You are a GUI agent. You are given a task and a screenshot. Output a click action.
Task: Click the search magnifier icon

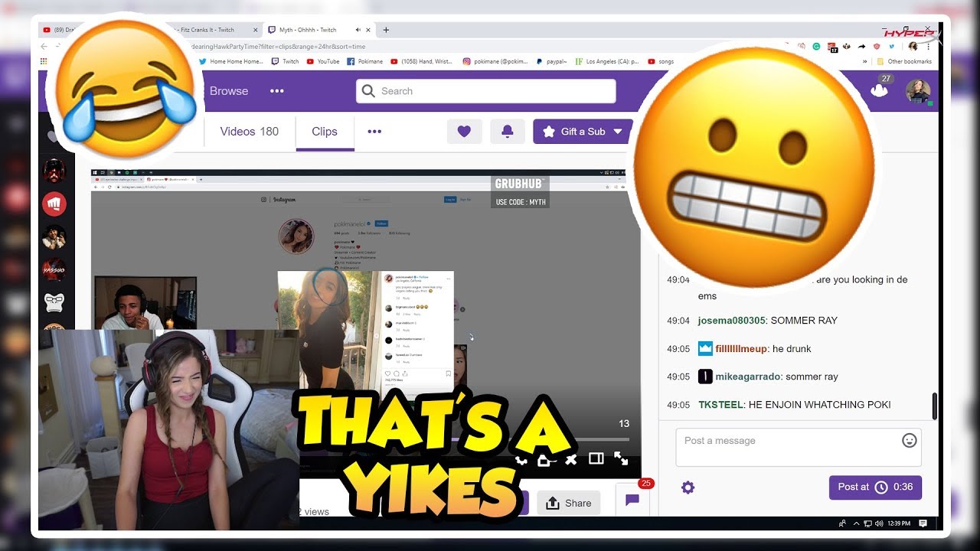click(368, 91)
